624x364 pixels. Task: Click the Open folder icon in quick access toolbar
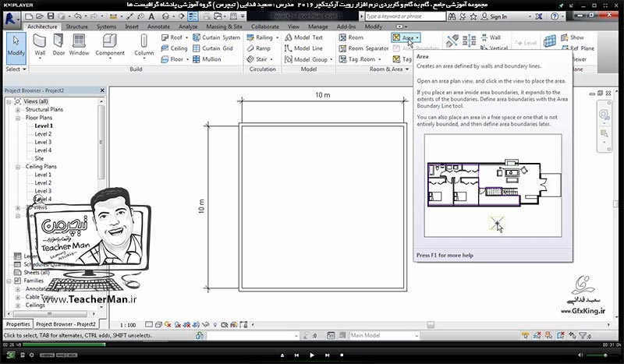(40, 16)
